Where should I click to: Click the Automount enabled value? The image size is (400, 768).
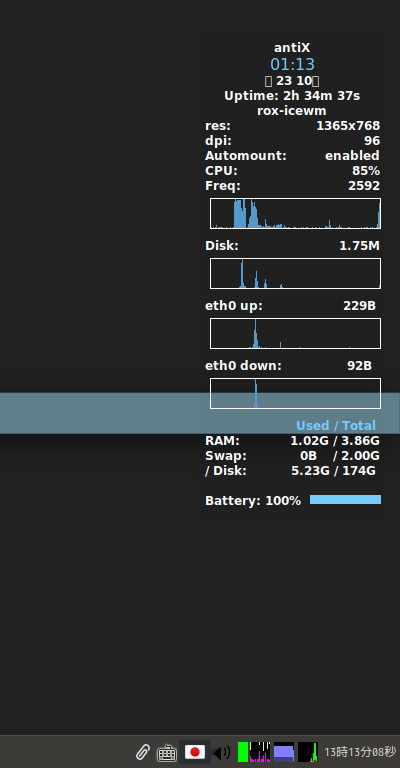352,156
